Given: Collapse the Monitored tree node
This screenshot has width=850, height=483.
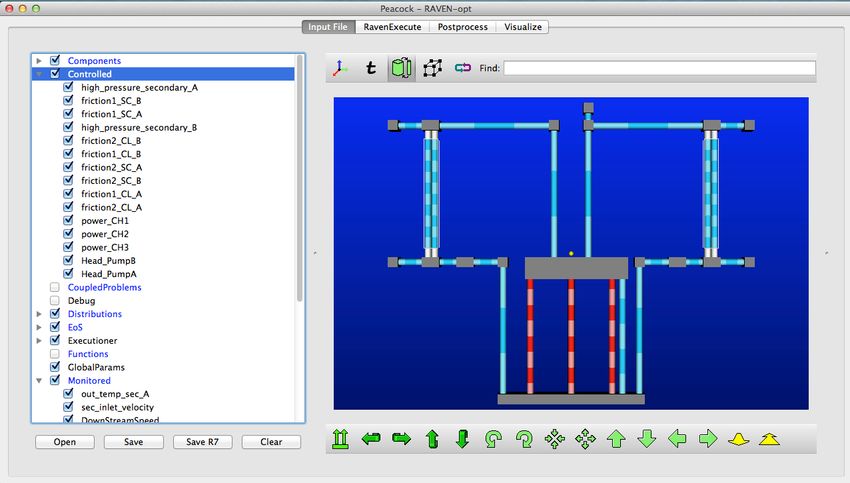Looking at the screenshot, I should point(39,381).
